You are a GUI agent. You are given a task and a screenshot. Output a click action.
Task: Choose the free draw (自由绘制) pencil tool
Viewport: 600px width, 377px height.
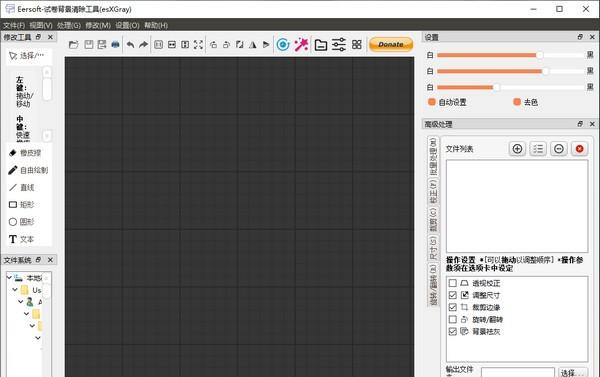28,170
